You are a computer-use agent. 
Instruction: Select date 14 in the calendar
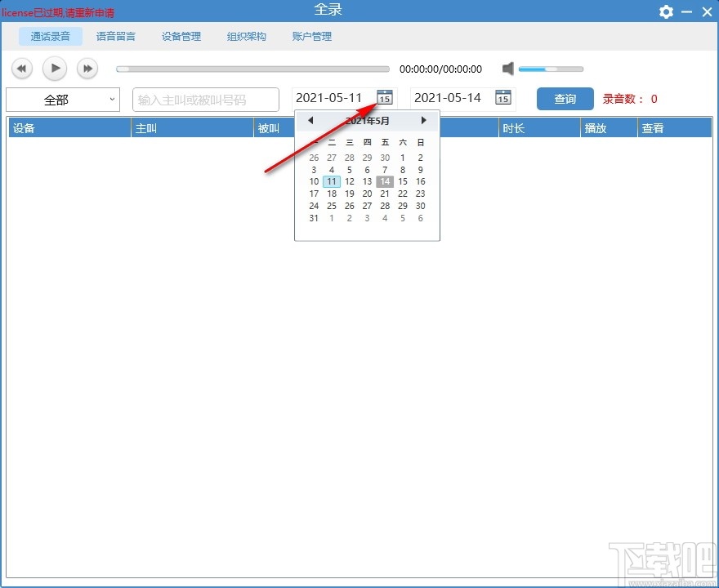point(384,181)
